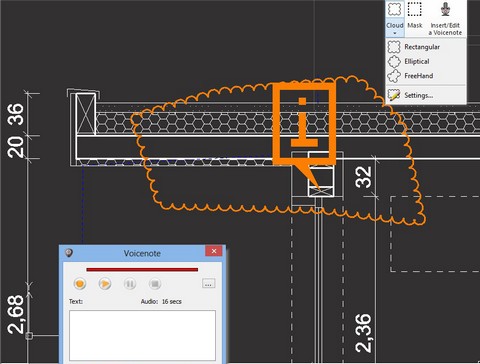Click the red audio progress bar
Viewport: 480px width, 364px height.
[142, 269]
